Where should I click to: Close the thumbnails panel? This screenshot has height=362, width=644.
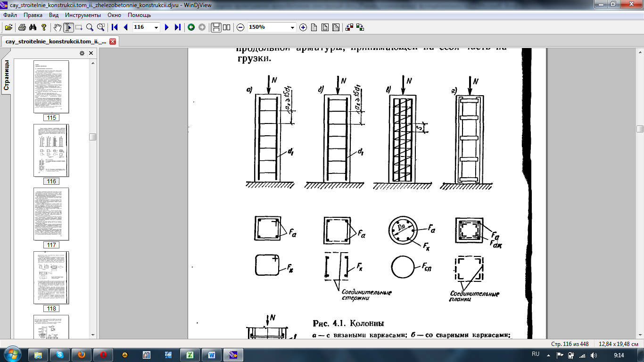pyautogui.click(x=91, y=53)
